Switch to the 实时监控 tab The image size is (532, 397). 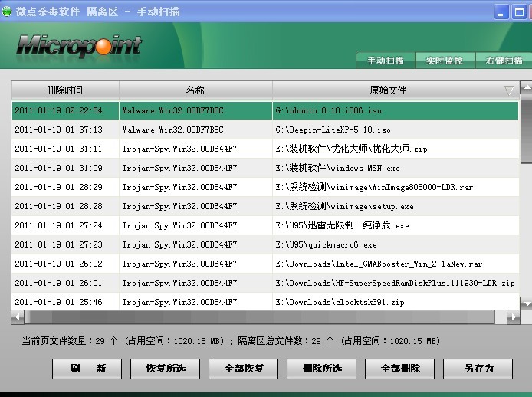(x=445, y=61)
